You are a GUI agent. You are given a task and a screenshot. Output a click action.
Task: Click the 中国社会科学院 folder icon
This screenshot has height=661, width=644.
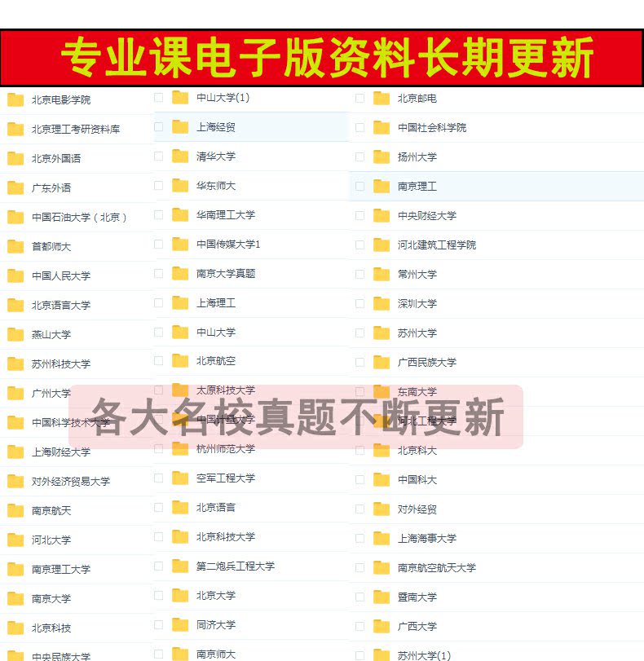[382, 128]
